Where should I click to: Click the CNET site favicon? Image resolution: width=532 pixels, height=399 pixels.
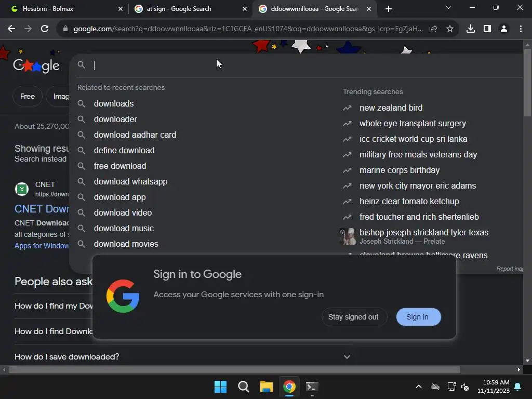click(22, 189)
